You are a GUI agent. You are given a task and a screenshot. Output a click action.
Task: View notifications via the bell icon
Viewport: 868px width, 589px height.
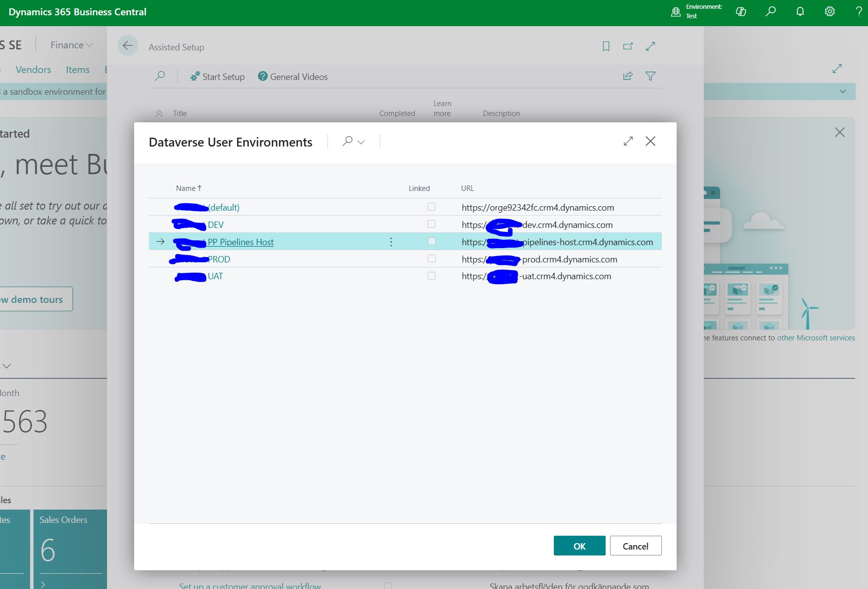(800, 11)
